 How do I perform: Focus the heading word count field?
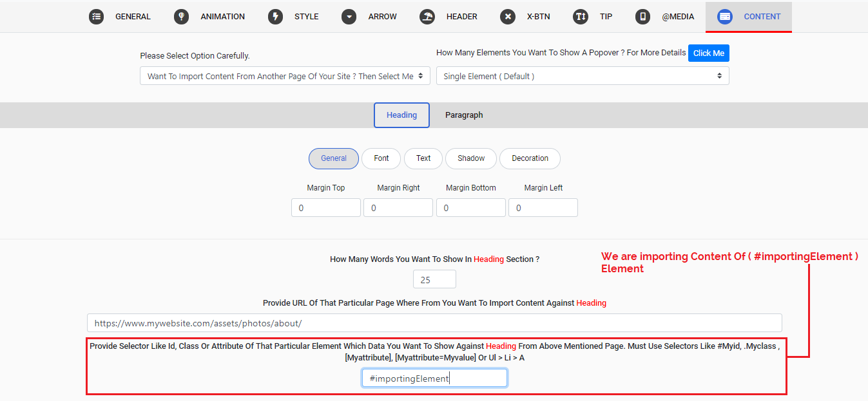[434, 279]
